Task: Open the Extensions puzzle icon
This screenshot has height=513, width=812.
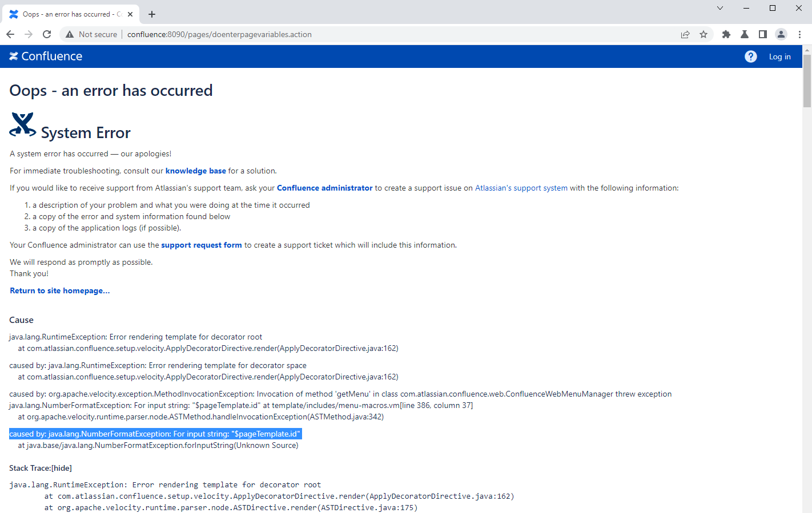Action: click(726, 34)
